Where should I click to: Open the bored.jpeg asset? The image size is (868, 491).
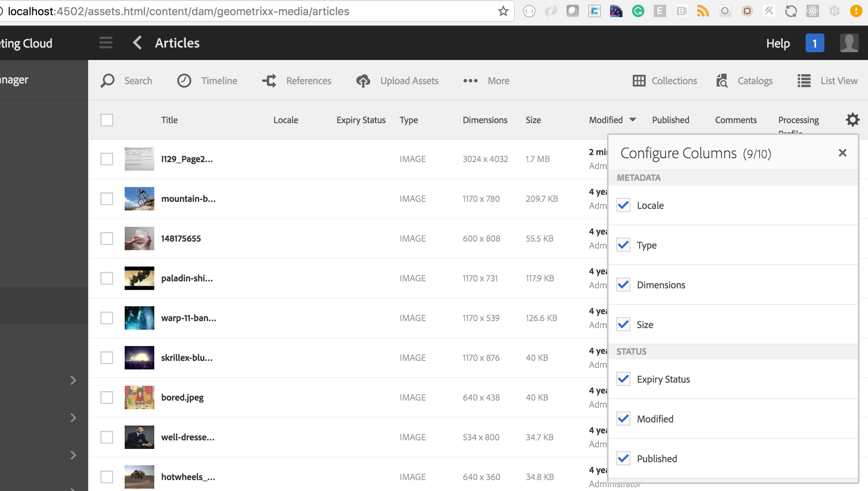coord(182,397)
